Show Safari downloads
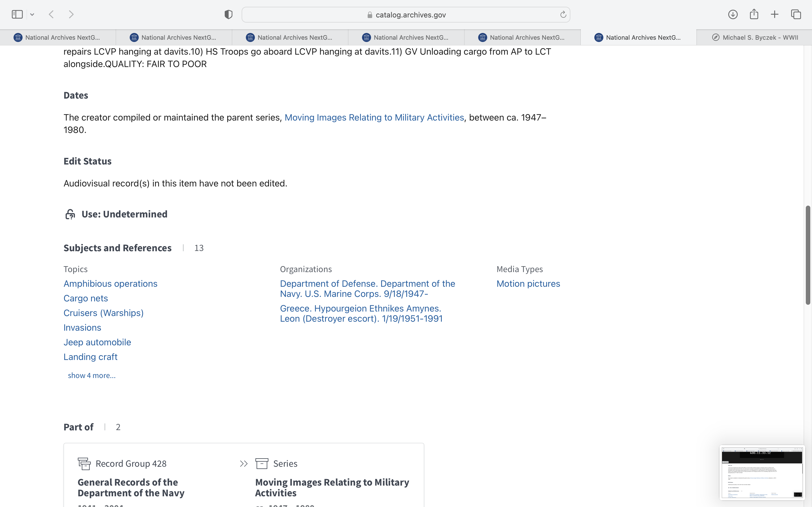The image size is (812, 507). coord(733,14)
